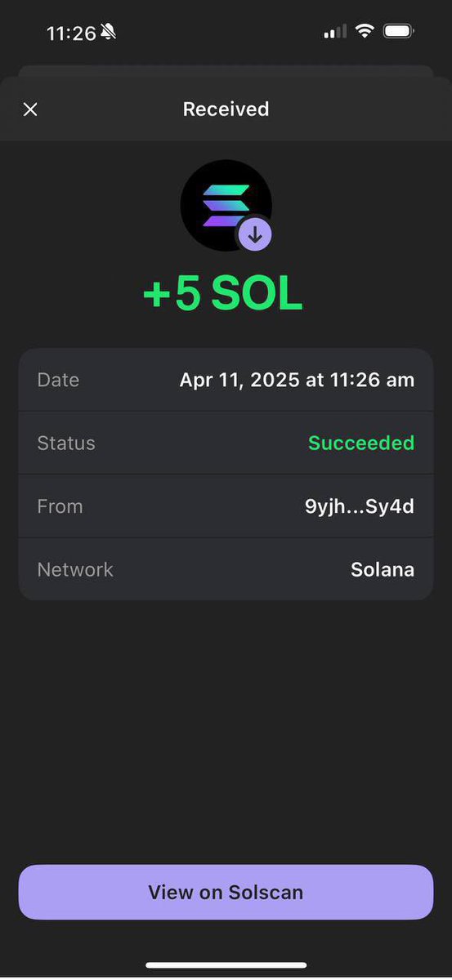Tap the Received header title

(x=226, y=109)
